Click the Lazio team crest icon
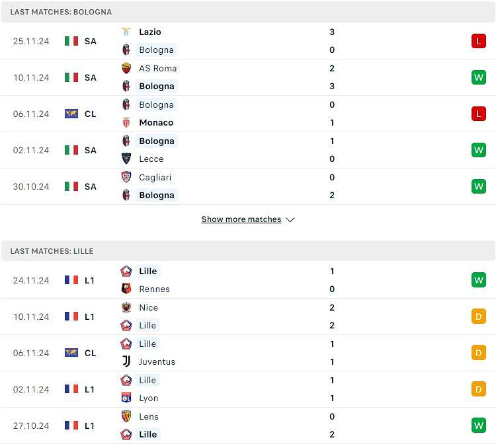 tap(126, 32)
